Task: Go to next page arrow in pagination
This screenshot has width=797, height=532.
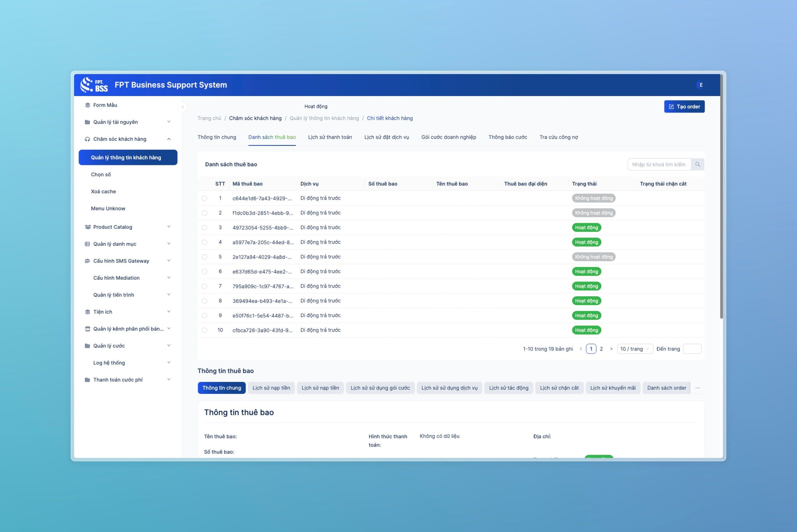Action: 611,349
